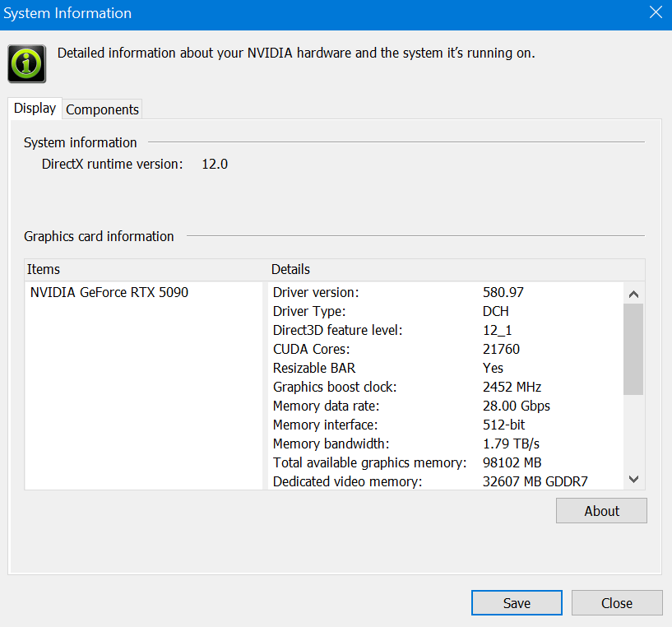Viewport: 672px width, 627px height.
Task: Click the 21760 CUDA cores value
Action: (x=501, y=349)
